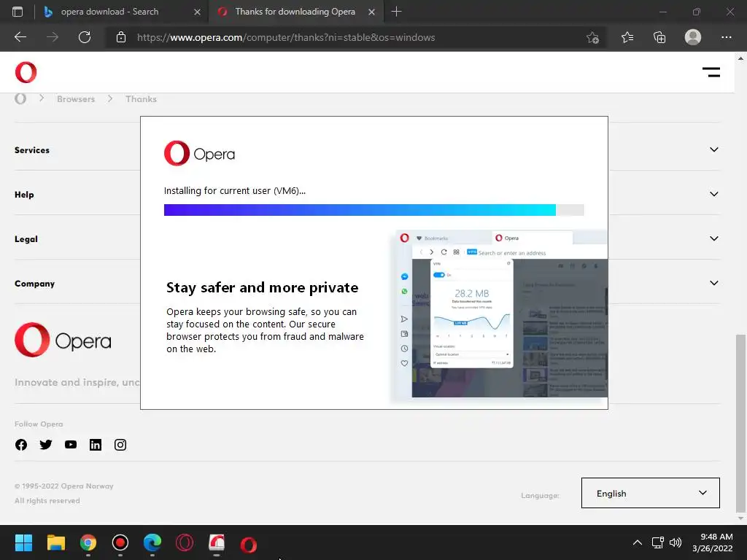Open Opera's LinkedIn page
This screenshot has height=560, width=747.
96,445
